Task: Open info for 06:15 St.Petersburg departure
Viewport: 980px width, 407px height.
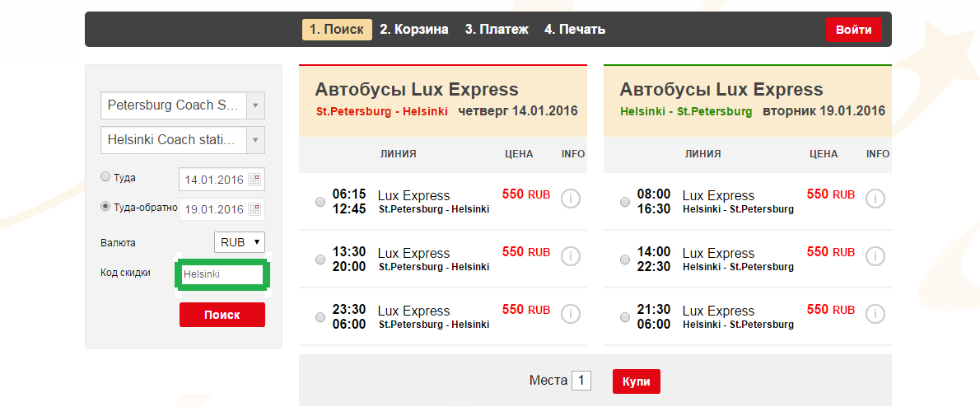Action: pos(571,199)
